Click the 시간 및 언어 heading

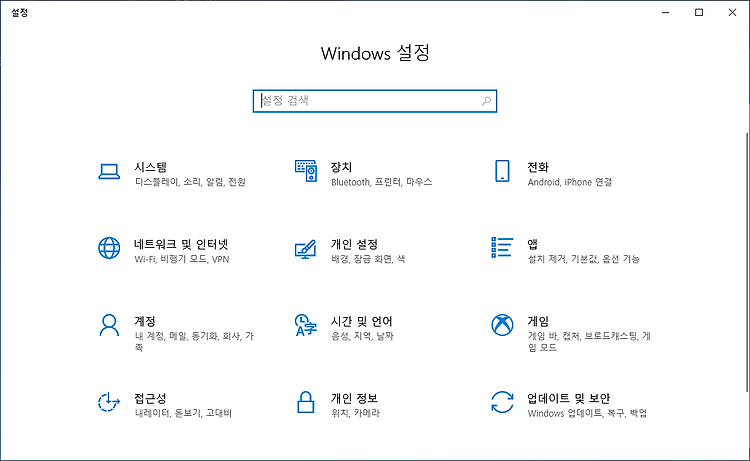[362, 321]
